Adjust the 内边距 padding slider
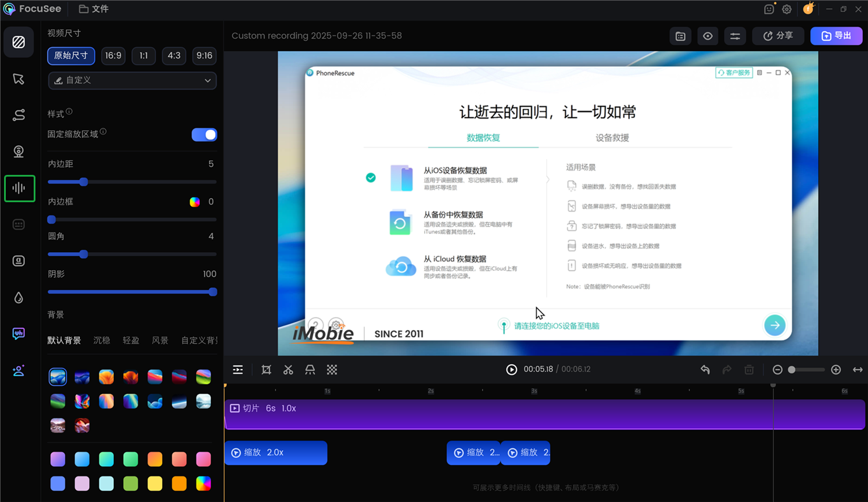Image resolution: width=868 pixels, height=502 pixels. tap(132, 182)
